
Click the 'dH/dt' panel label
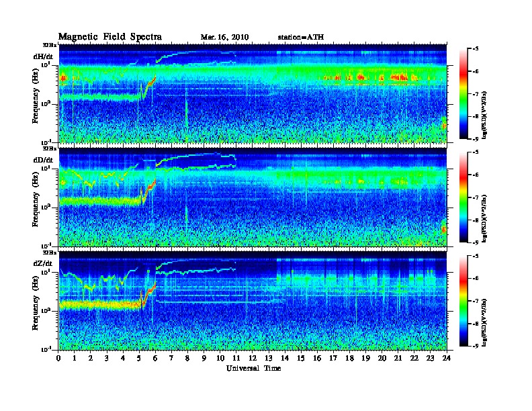click(43, 56)
